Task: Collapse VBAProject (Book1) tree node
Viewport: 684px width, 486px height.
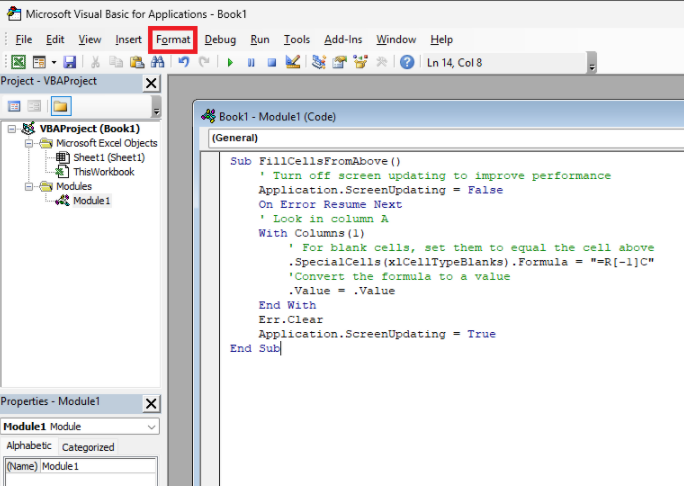Action: tap(12, 129)
